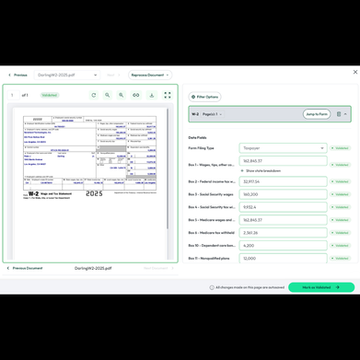The width and height of the screenshot is (360, 360).
Task: Edit the Box 10 dependent care field
Action: click(x=283, y=246)
